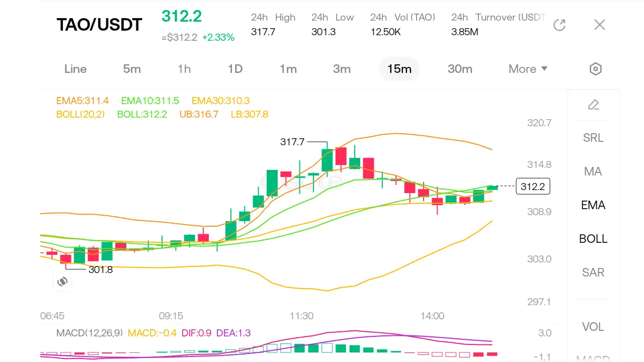
Task: Click the 14:00 time axis label
Action: [x=433, y=316]
